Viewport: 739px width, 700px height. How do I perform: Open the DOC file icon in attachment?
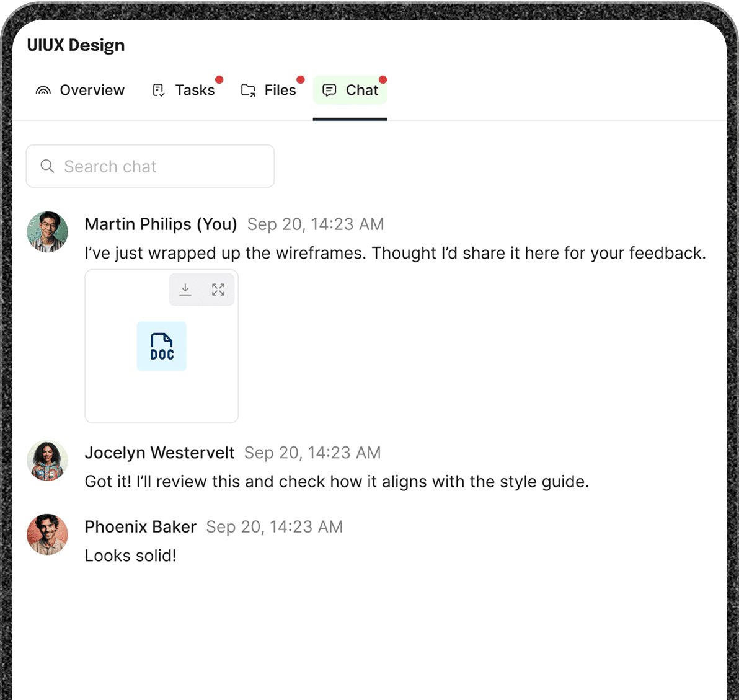click(161, 347)
